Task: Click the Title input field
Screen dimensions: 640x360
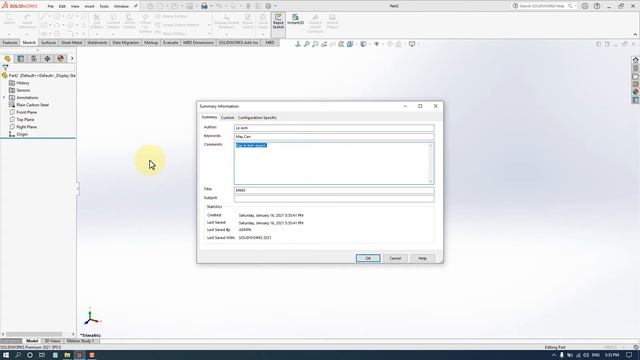Action: 334,190
